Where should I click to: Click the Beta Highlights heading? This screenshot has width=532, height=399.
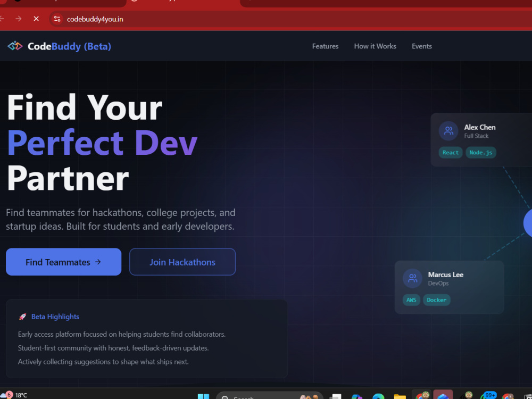coord(55,317)
